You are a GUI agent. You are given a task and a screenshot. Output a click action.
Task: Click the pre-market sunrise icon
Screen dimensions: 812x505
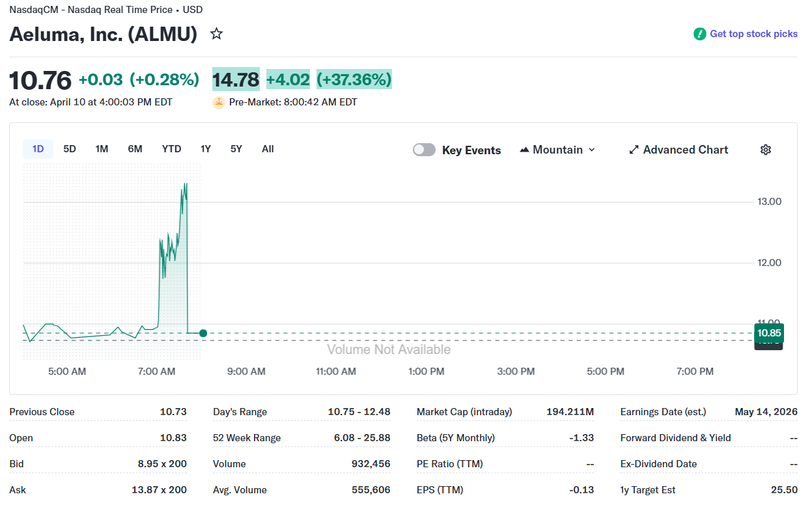point(219,102)
